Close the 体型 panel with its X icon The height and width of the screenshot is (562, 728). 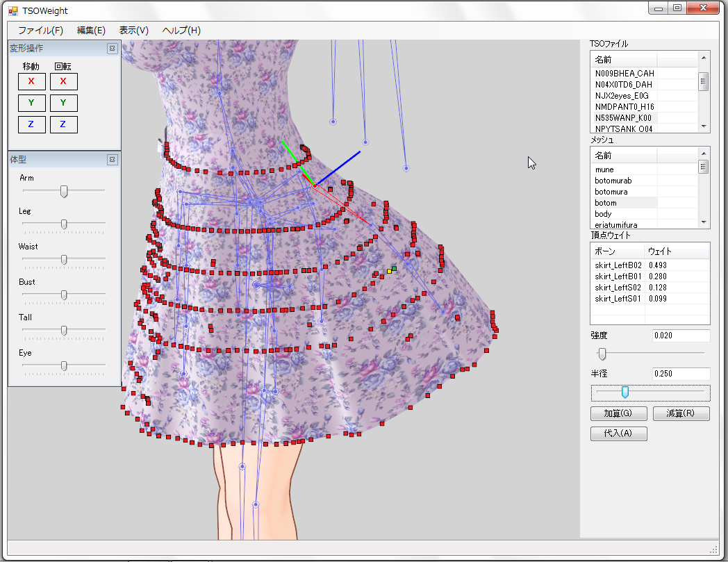pyautogui.click(x=112, y=160)
